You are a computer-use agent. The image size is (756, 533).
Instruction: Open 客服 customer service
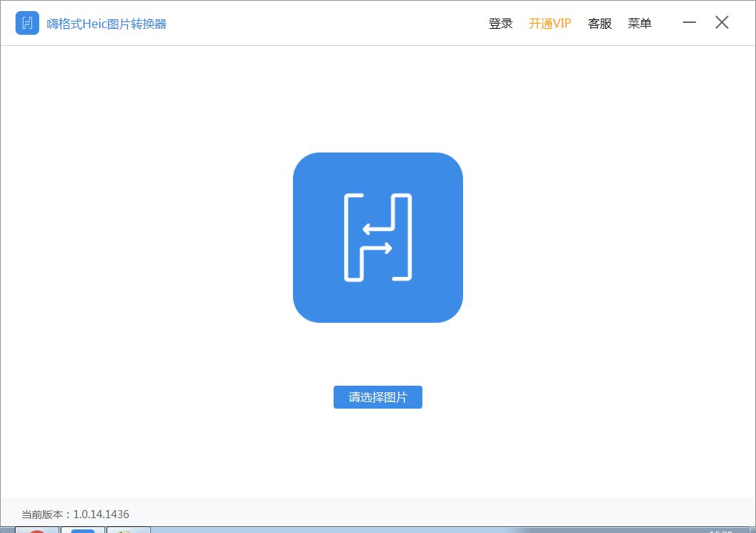599,23
